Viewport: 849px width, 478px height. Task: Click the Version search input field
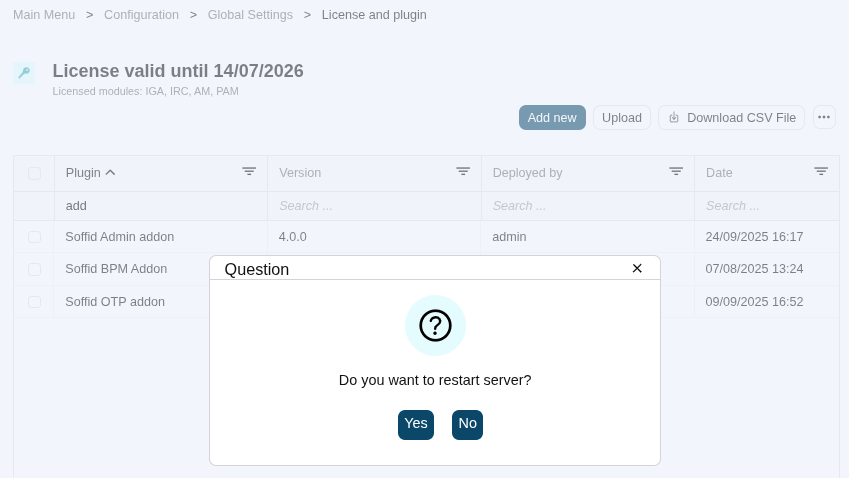tap(374, 206)
